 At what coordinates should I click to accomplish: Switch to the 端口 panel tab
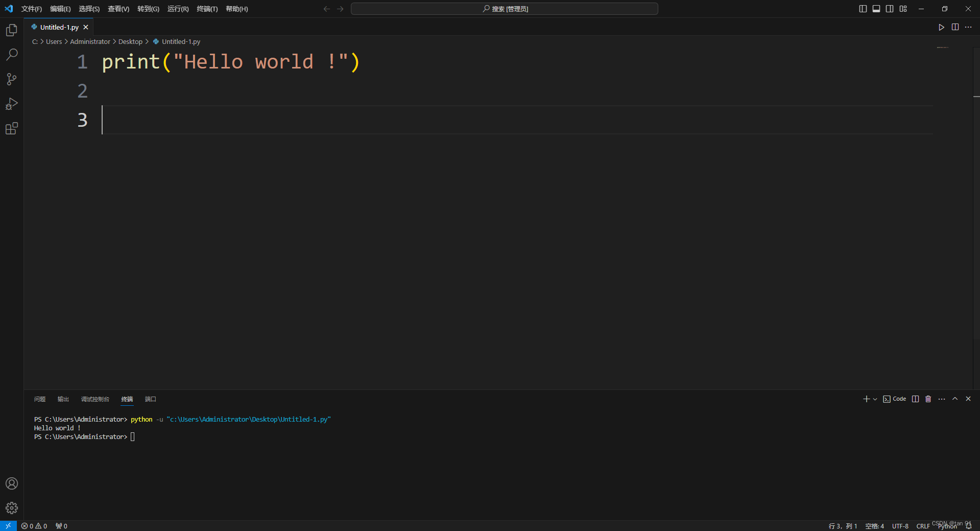point(151,399)
